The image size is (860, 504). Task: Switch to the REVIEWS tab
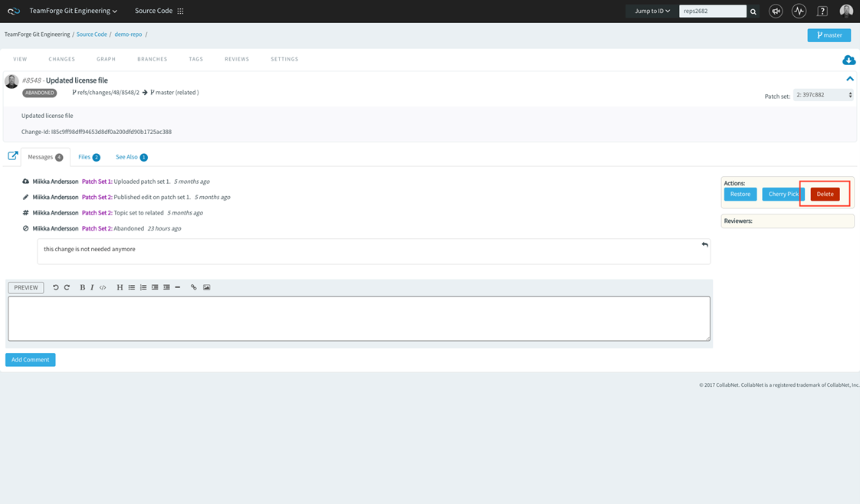point(237,59)
